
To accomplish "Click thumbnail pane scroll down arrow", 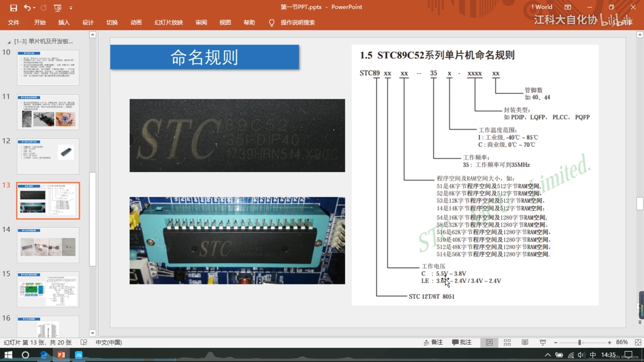I will (x=93, y=333).
